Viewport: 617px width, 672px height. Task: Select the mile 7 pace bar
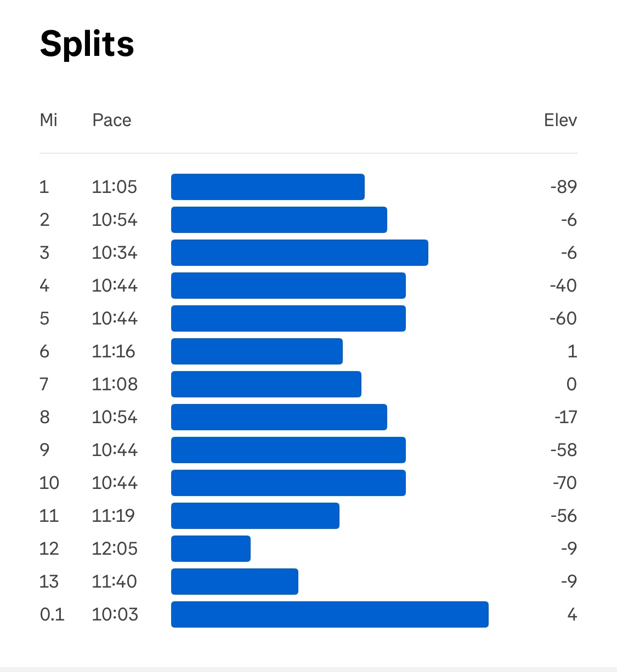point(266,384)
